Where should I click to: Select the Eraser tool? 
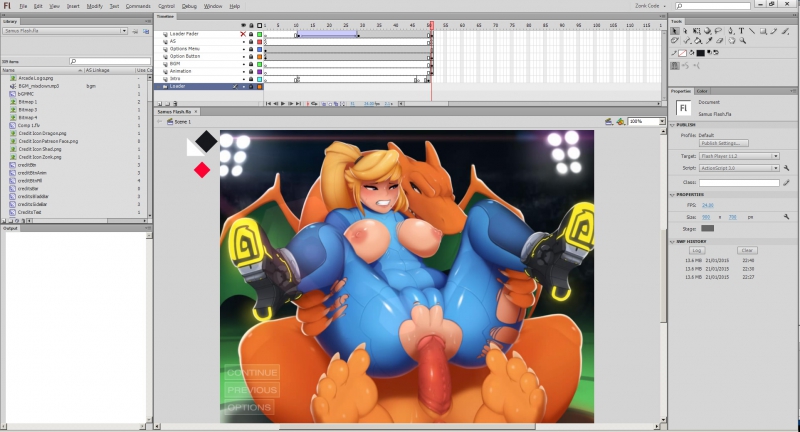719,41
